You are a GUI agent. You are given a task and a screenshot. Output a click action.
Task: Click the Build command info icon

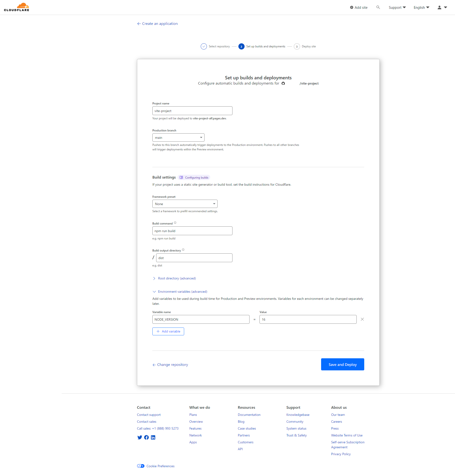point(175,223)
